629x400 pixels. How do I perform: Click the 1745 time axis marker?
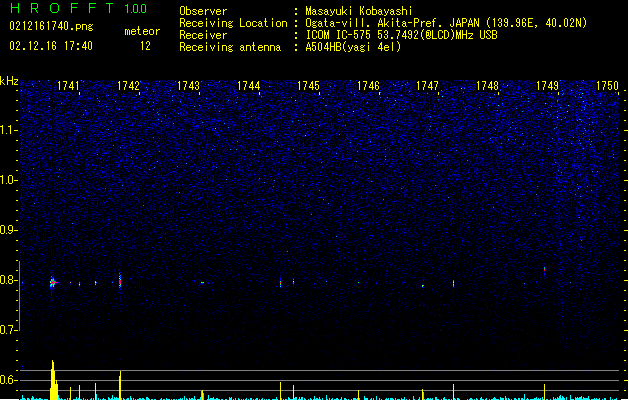(308, 86)
